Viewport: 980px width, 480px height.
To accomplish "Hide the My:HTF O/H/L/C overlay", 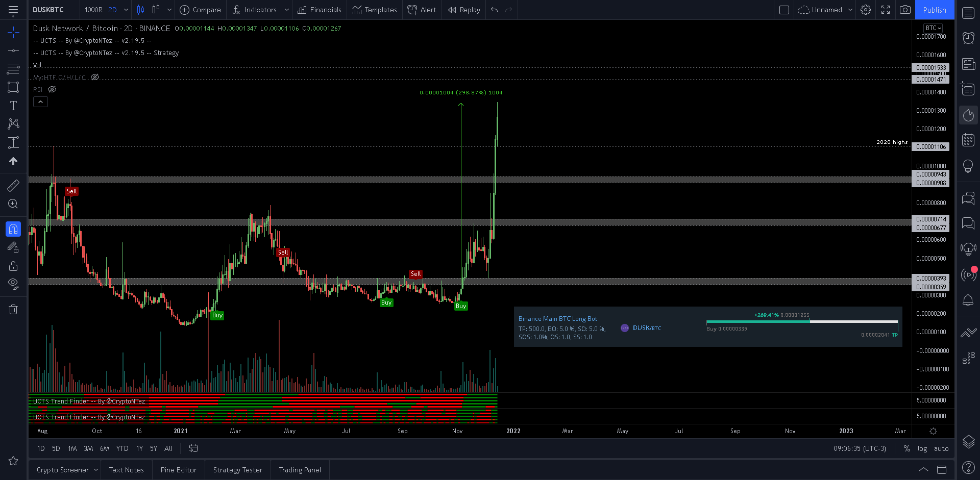I will (95, 77).
